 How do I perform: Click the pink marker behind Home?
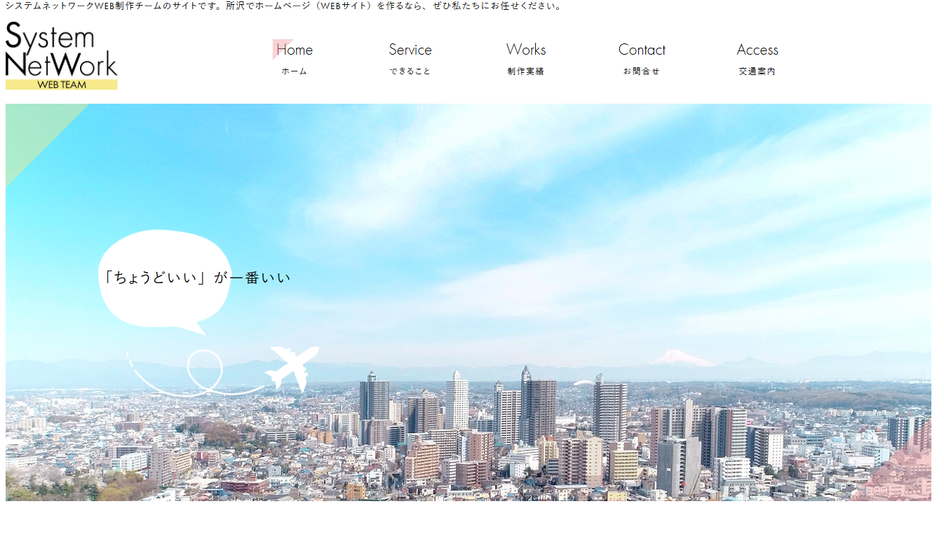280,48
